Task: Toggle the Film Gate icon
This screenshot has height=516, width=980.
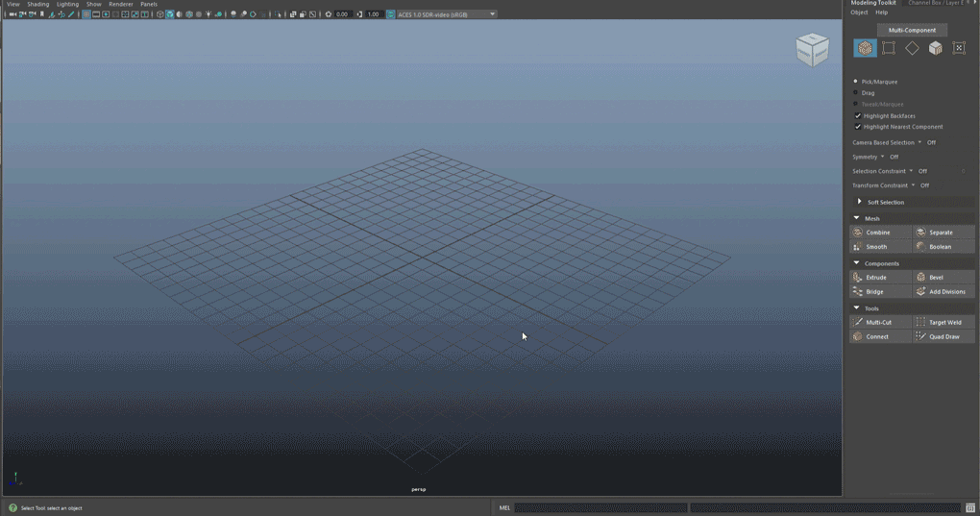Action: click(96, 14)
